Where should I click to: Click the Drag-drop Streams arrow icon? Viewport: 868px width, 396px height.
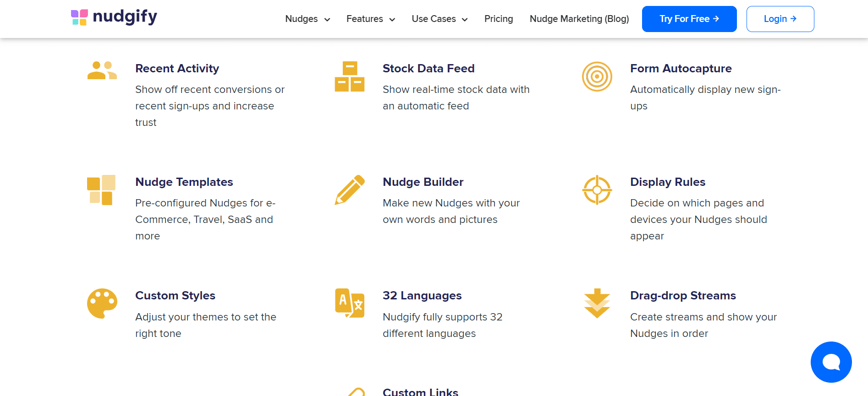pos(597,303)
